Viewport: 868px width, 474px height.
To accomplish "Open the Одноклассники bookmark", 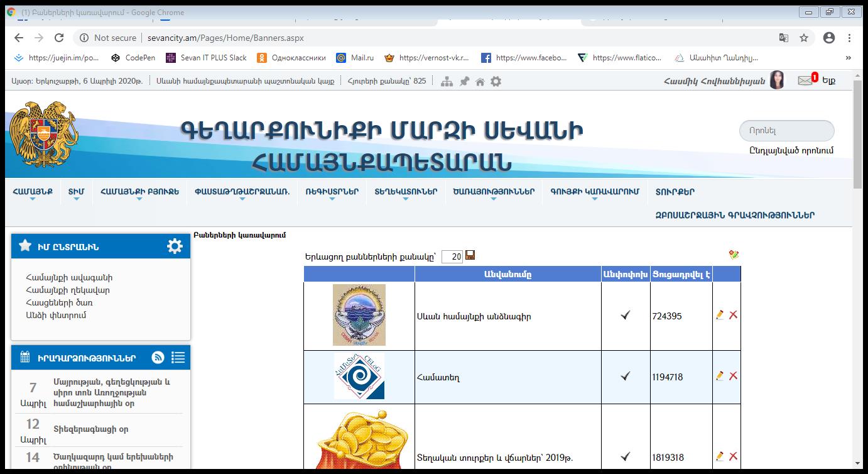I will tap(291, 57).
